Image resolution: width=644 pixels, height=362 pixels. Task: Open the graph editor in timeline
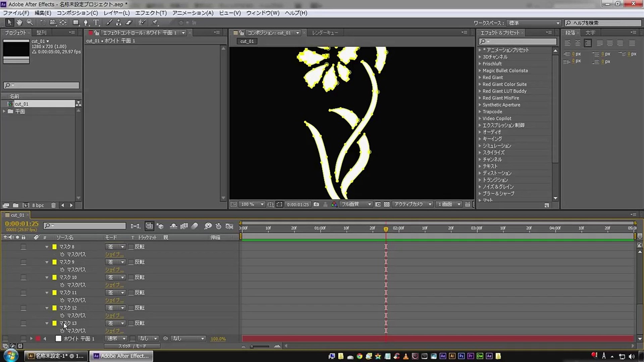(x=229, y=226)
